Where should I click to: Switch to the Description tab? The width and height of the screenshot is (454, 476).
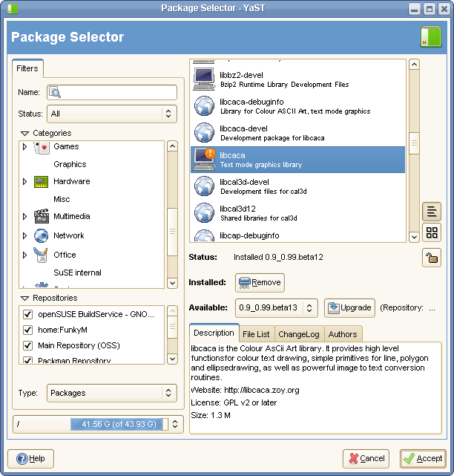[214, 333]
